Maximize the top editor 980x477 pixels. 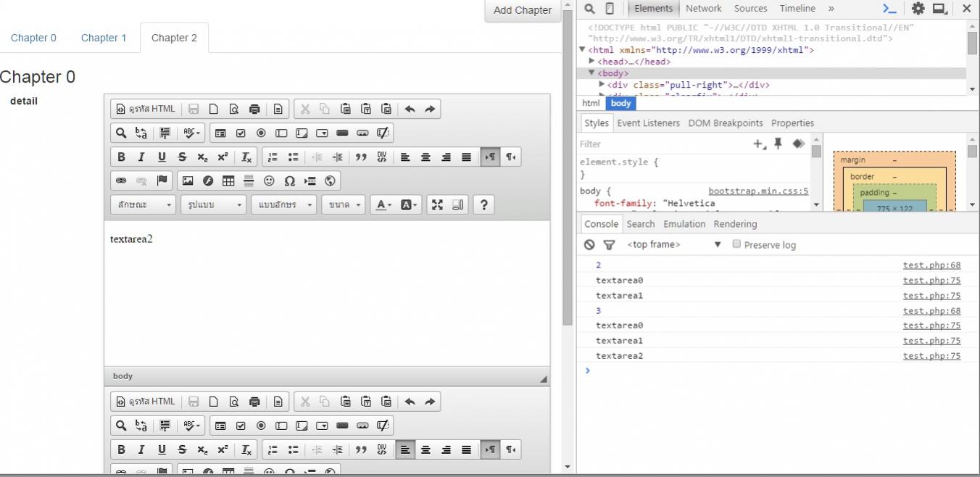[x=437, y=204]
